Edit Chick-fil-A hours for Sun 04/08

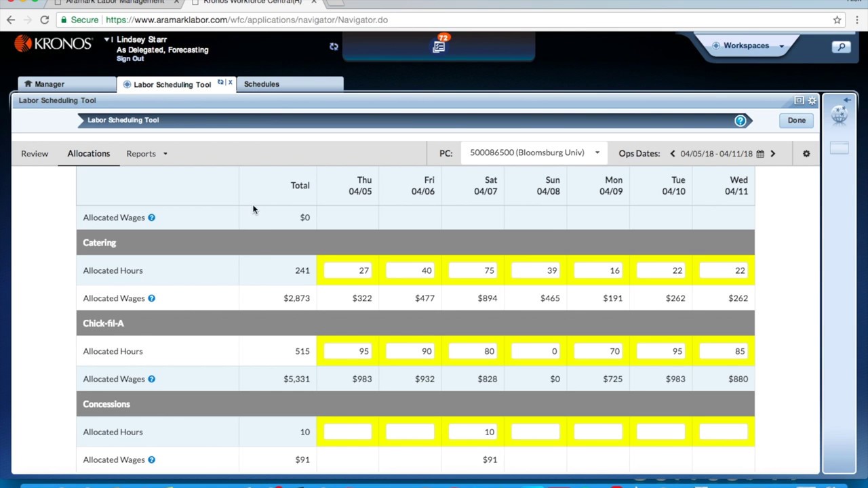[536, 351]
